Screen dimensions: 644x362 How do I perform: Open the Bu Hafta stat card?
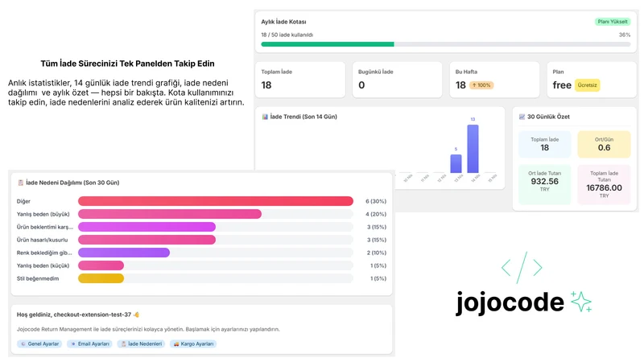(x=494, y=80)
